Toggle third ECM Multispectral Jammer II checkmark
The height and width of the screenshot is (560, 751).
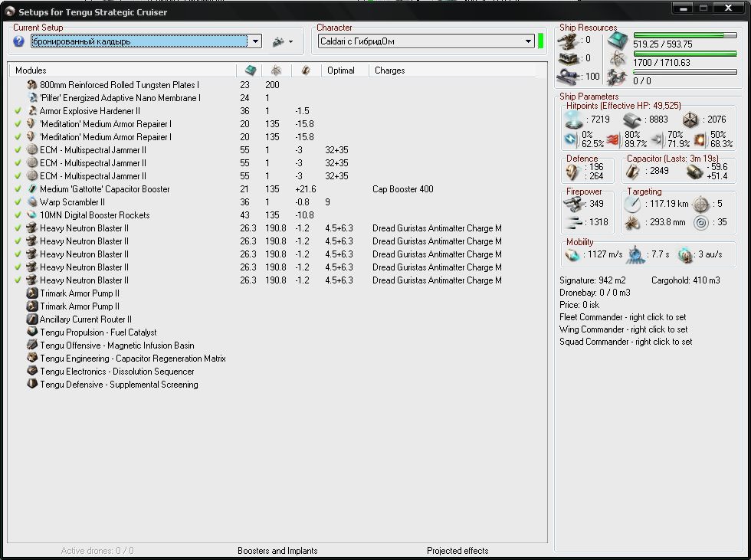pyautogui.click(x=18, y=175)
